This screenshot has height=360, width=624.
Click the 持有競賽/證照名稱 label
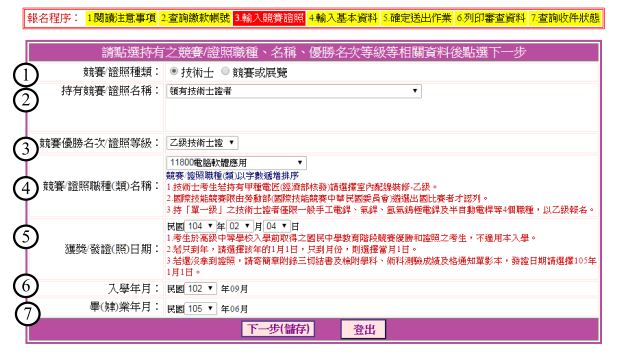[110, 91]
